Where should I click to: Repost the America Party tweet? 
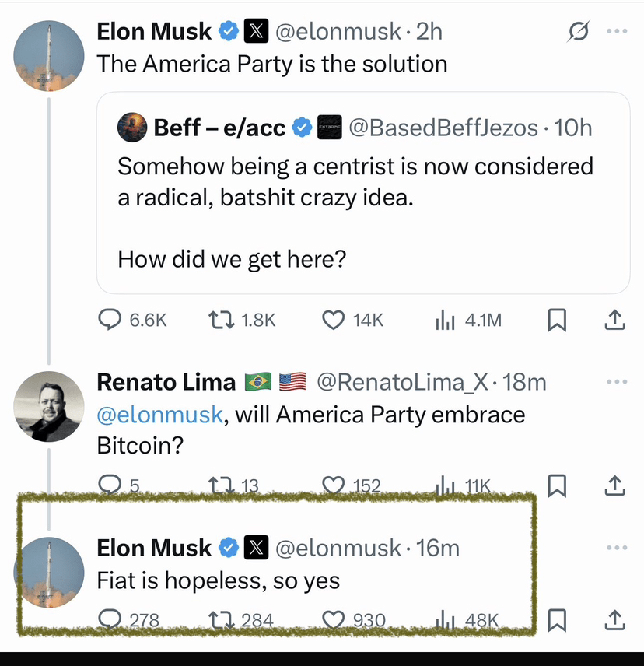(222, 320)
